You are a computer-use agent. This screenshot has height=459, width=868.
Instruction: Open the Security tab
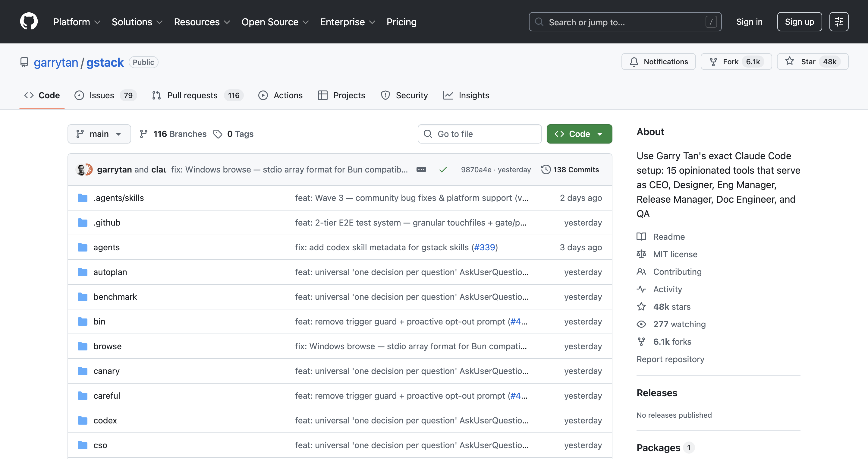coord(404,95)
